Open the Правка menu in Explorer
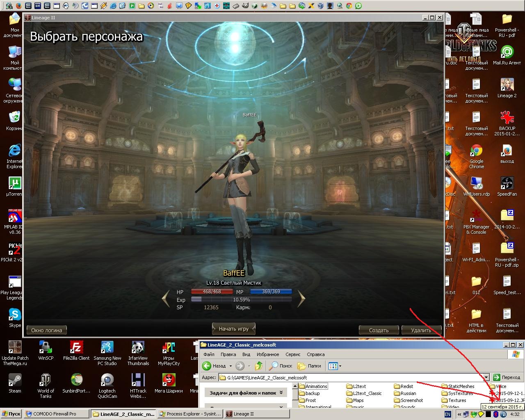Viewport: 525px width, 420px height. (228, 354)
